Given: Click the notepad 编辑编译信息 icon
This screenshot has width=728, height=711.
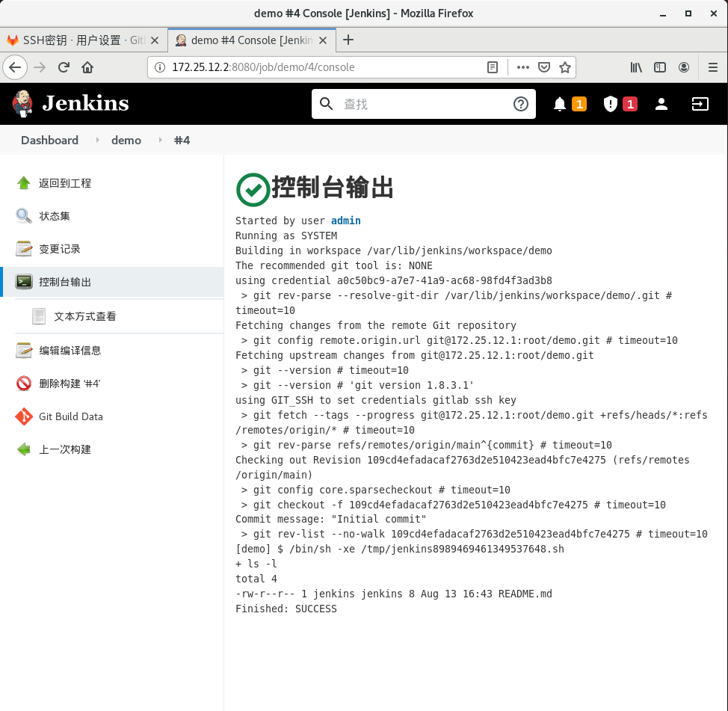Looking at the screenshot, I should pos(24,351).
